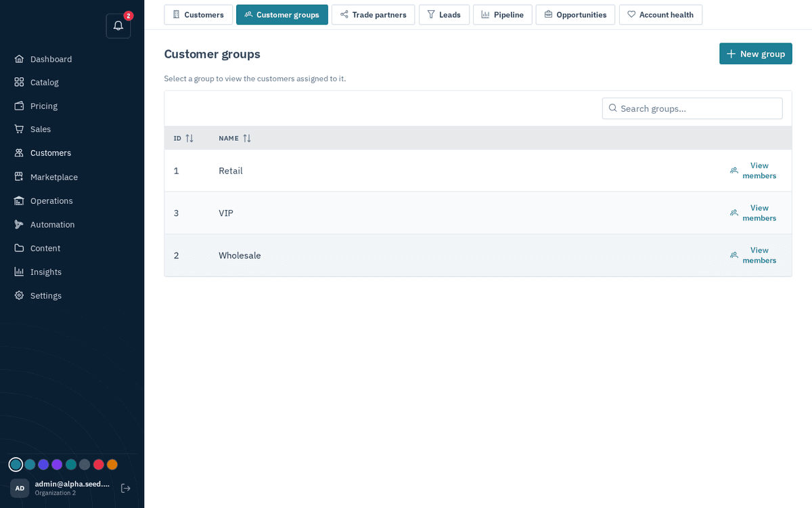Open Content via its folder icon

click(x=19, y=248)
